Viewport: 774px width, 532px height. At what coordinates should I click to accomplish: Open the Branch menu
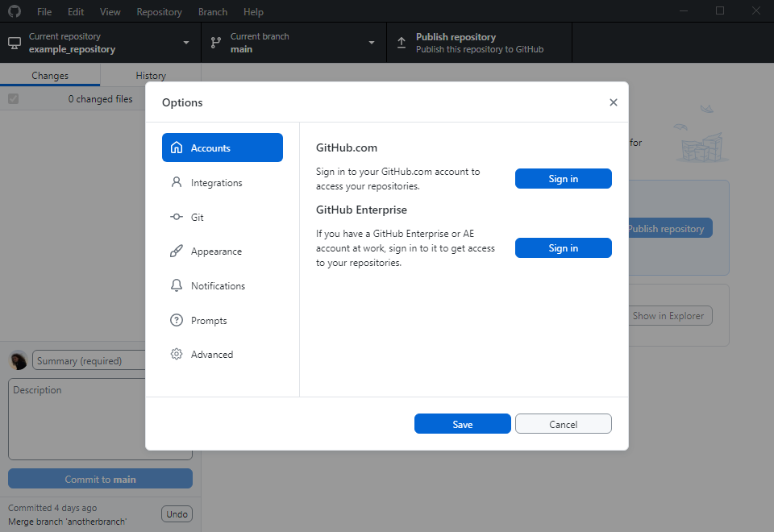coord(213,12)
